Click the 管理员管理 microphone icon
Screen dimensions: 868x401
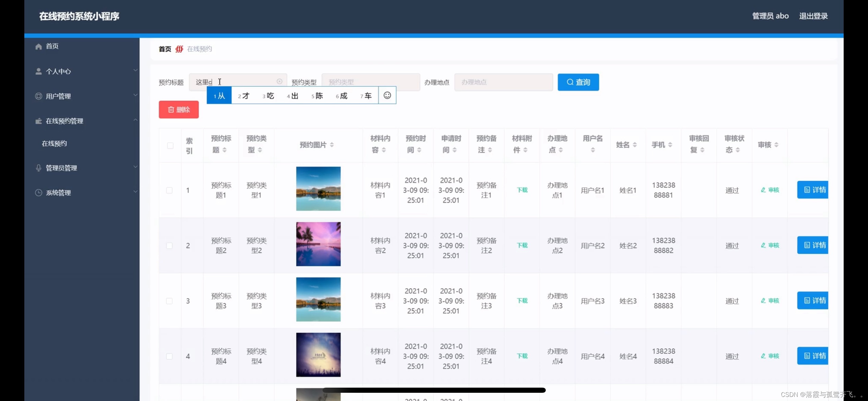point(38,168)
